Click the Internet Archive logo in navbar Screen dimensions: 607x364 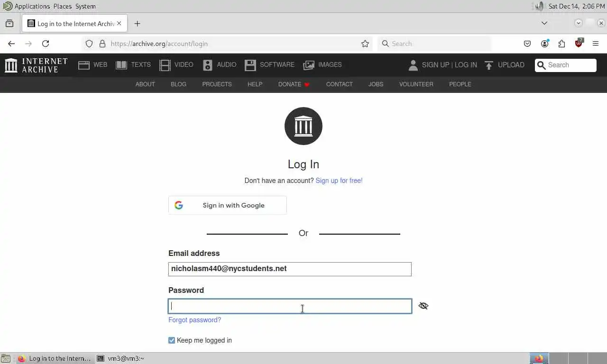coord(36,65)
